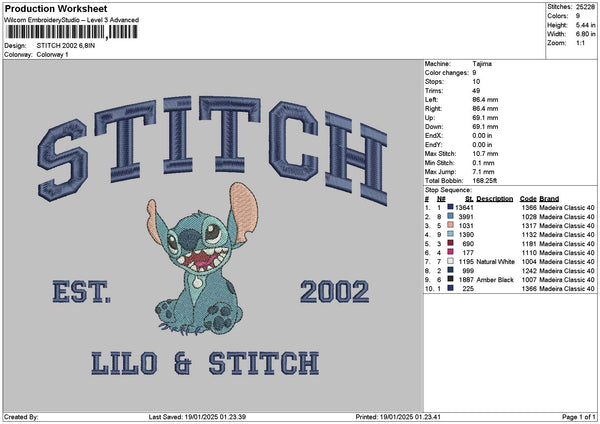Click the Max Jump value '7.1 mm'

(483, 172)
